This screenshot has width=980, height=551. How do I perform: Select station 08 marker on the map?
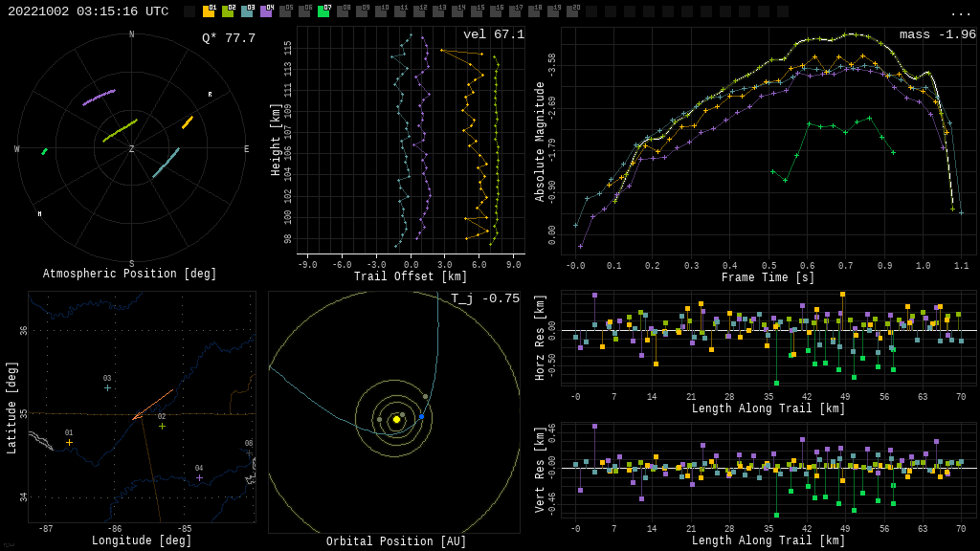[x=250, y=452]
